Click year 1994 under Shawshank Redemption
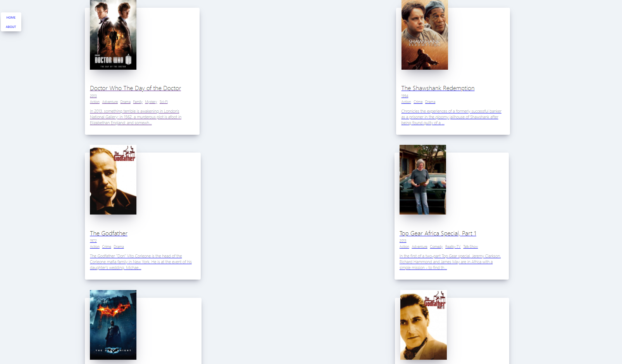This screenshot has height=364, width=622. coord(405,96)
